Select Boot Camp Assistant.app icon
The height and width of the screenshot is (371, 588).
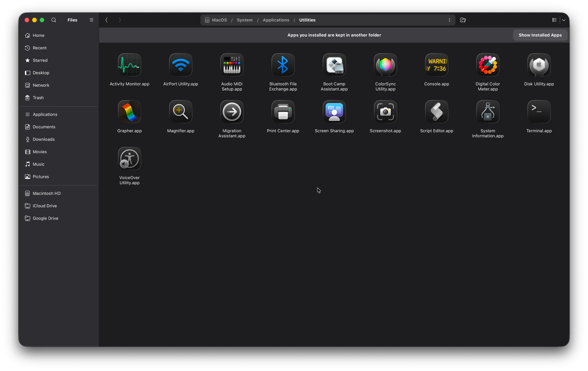pyautogui.click(x=334, y=65)
